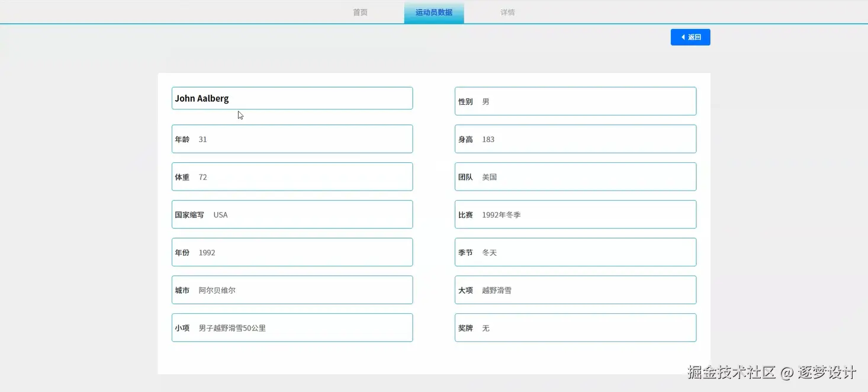Click the 城市 field showing 阿尔贝维尔
The image size is (868, 392).
(x=292, y=290)
